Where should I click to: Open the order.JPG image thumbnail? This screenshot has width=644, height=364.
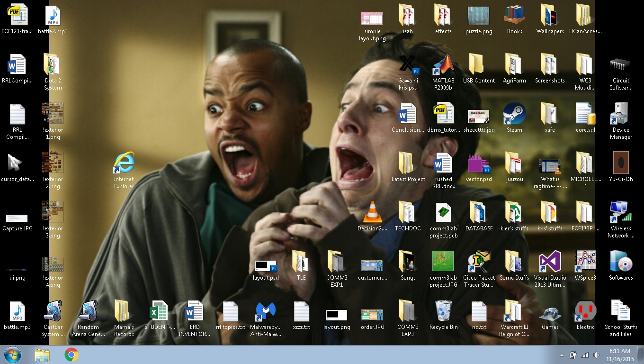pos(372,315)
